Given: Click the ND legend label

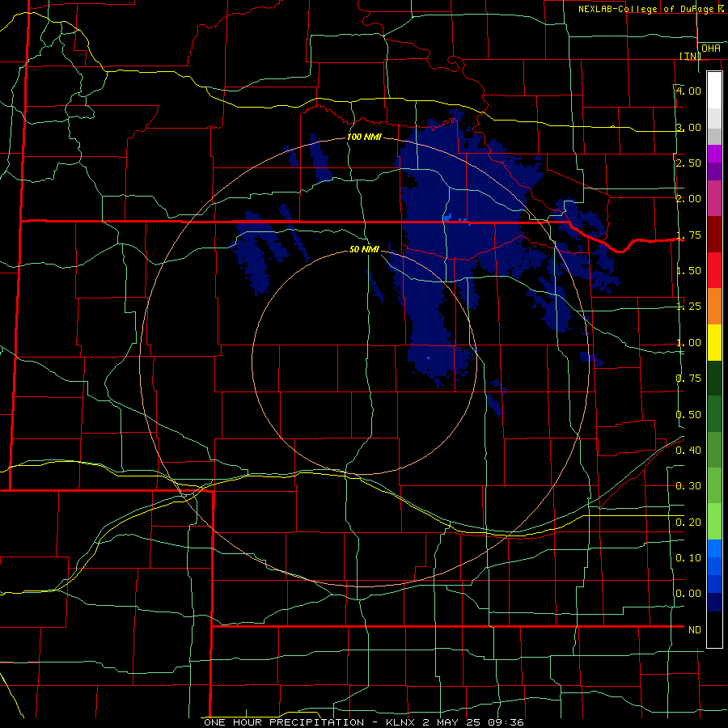Looking at the screenshot, I should click(x=695, y=629).
